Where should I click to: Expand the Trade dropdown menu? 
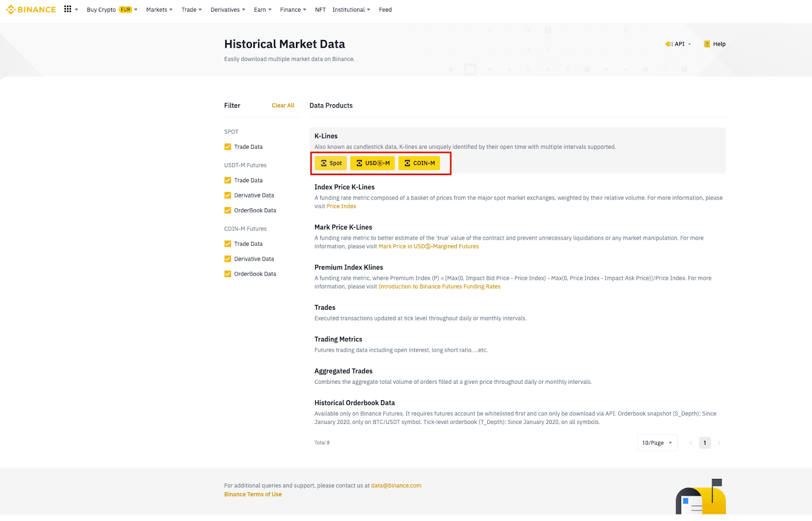[192, 10]
